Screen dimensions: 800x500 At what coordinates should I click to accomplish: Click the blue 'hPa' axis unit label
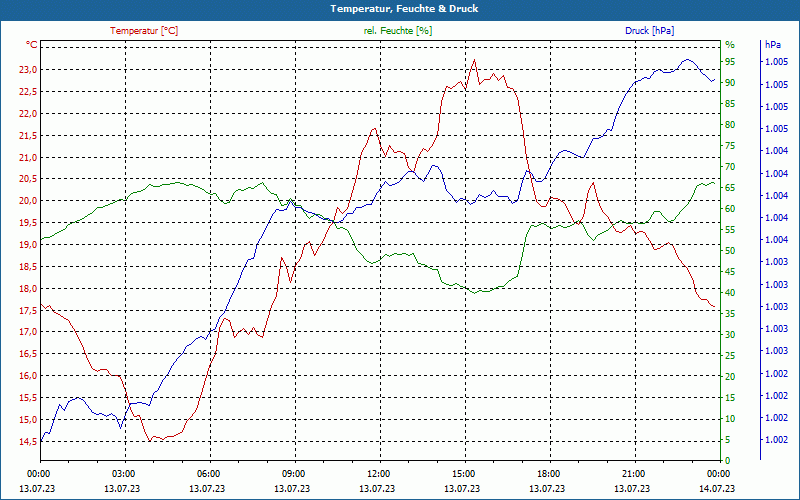(773, 45)
